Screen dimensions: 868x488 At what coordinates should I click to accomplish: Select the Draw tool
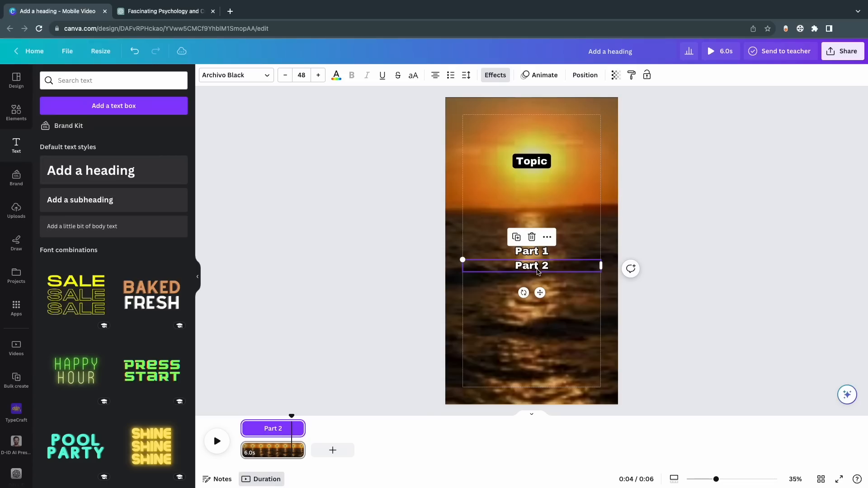point(16,243)
